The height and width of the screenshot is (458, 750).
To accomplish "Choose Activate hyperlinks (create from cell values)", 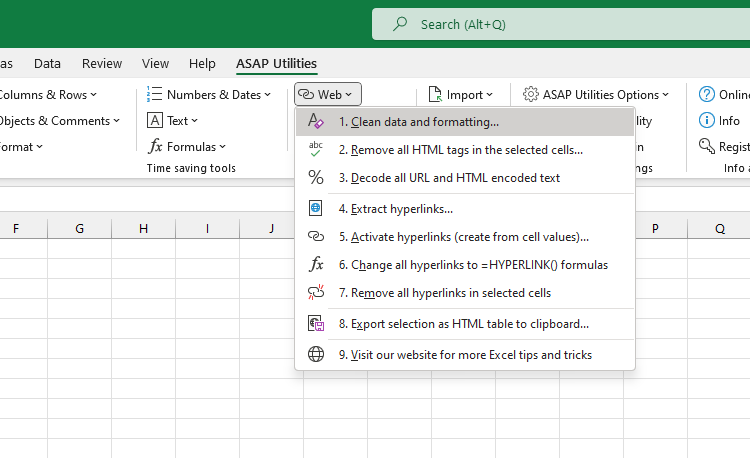I will (464, 237).
